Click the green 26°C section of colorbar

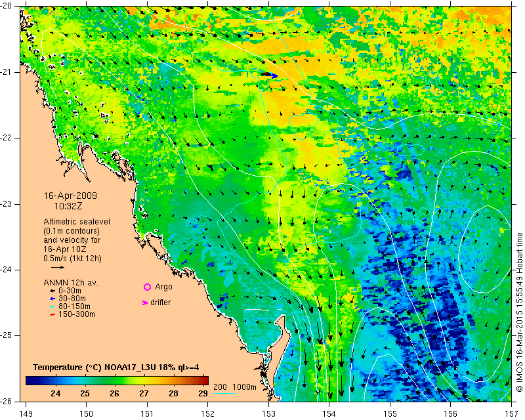[114, 381]
